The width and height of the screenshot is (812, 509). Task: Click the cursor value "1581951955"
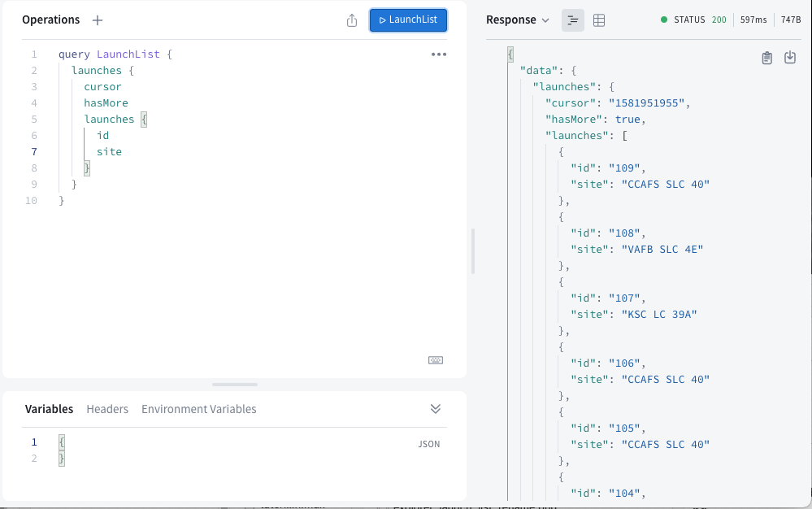(646, 103)
